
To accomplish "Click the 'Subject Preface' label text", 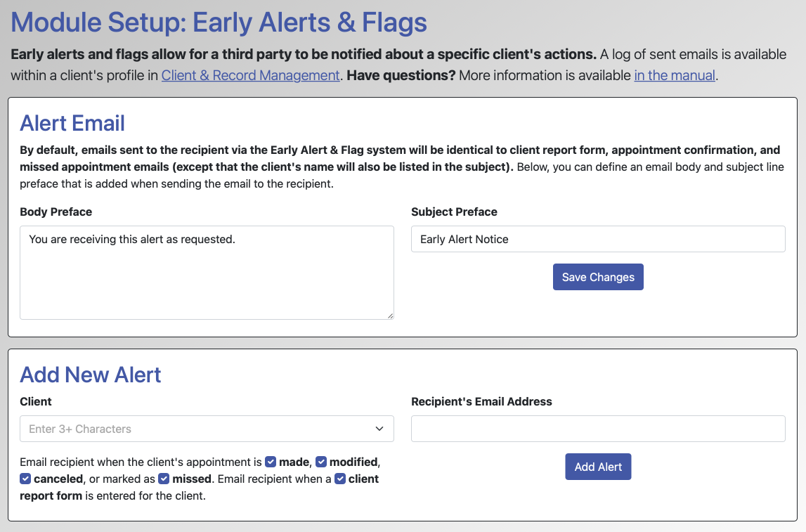I will click(x=454, y=212).
